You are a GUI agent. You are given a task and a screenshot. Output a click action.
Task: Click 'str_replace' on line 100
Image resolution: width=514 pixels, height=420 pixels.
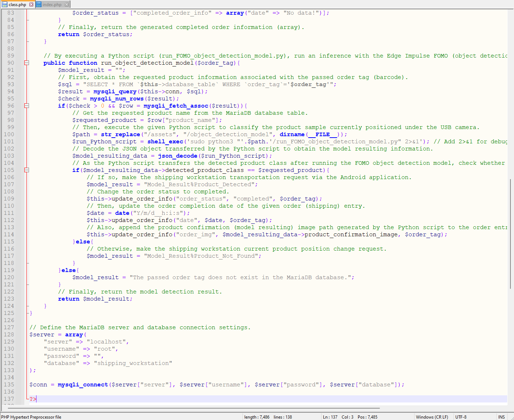(x=121, y=134)
